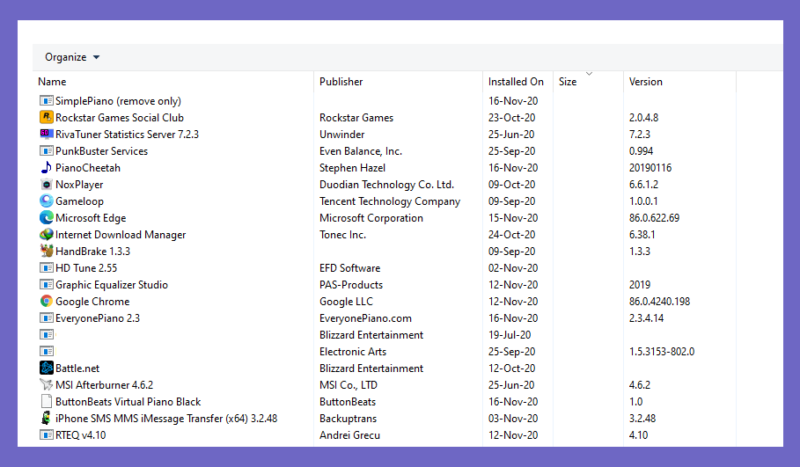Sort by the Size column header
The image size is (800, 467).
click(567, 82)
